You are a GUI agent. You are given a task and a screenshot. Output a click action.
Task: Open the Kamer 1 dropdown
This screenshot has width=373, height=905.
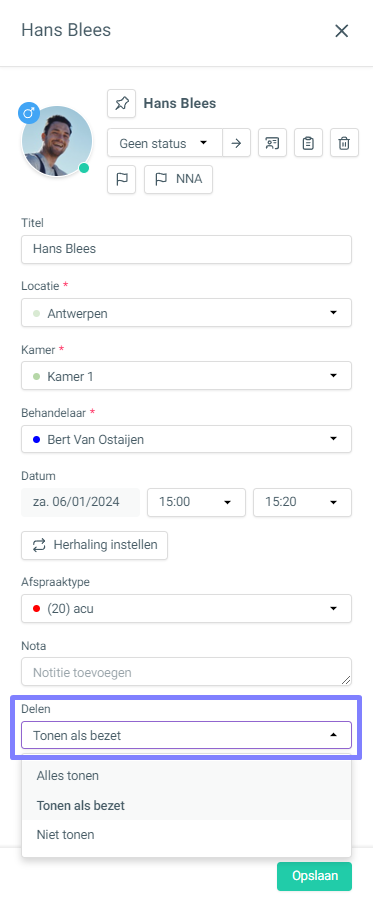coord(186,376)
